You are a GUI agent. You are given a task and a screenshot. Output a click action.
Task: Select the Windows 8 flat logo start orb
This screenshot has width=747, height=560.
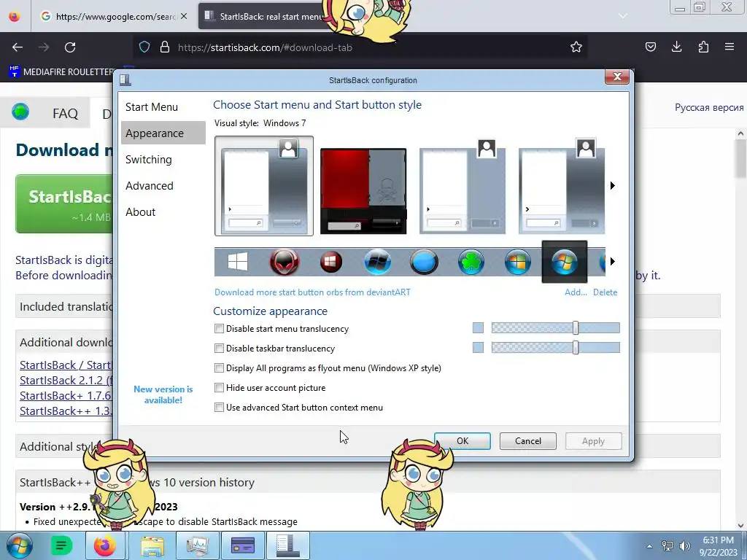pyautogui.click(x=237, y=262)
